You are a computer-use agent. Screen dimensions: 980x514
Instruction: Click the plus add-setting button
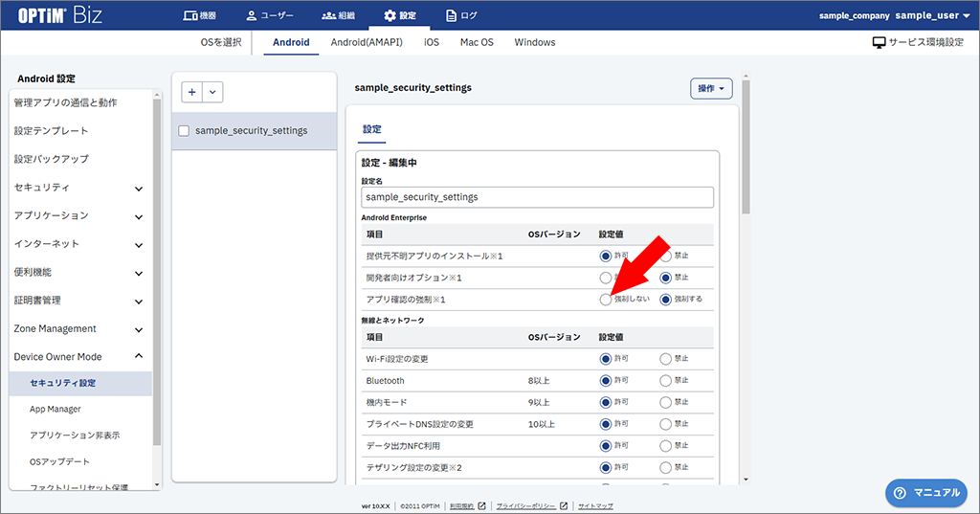pyautogui.click(x=191, y=92)
